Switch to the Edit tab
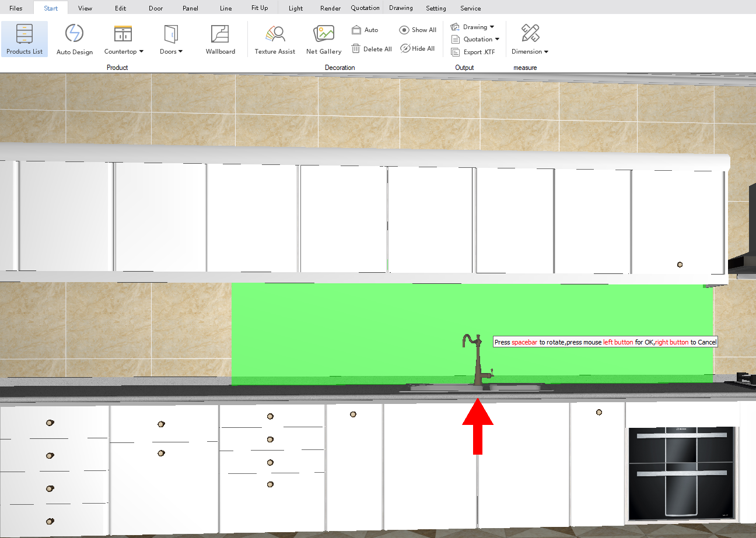Viewport: 756px width, 538px height. (120, 8)
